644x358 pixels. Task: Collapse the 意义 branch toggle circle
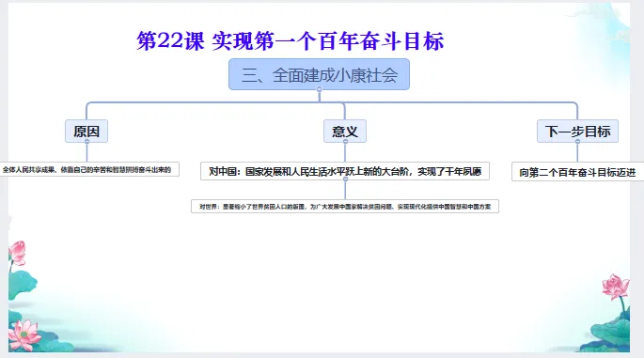coord(345,142)
